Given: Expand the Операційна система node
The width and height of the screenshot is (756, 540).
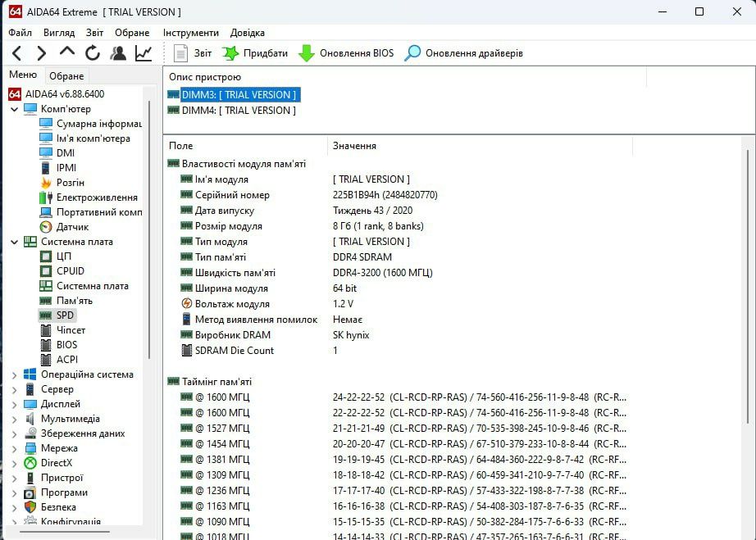Looking at the screenshot, I should coord(15,374).
